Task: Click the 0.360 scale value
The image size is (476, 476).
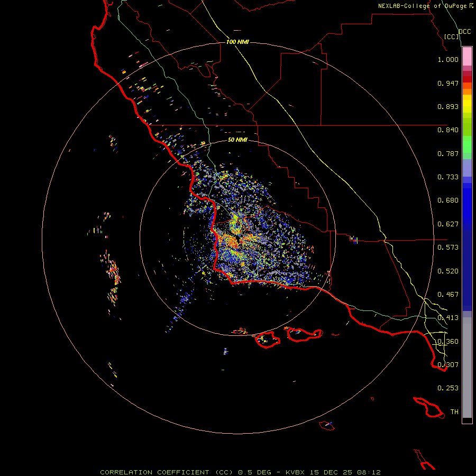Action: pyautogui.click(x=448, y=342)
